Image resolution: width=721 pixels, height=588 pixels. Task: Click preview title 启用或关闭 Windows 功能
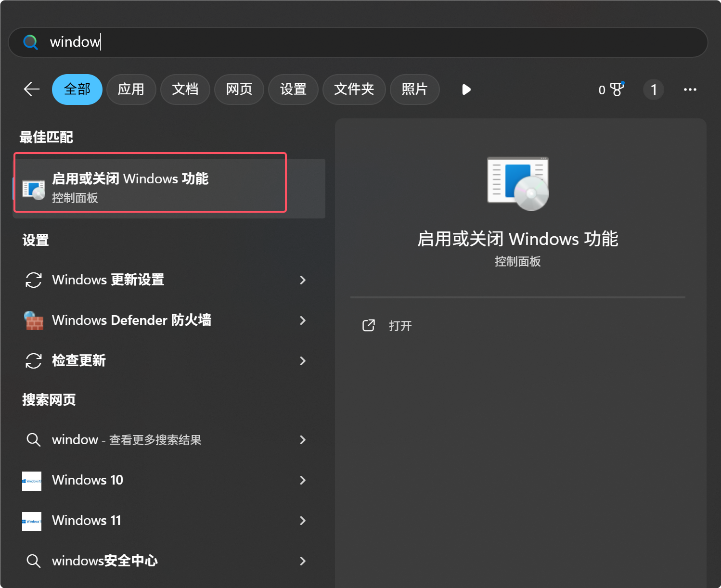[518, 239]
